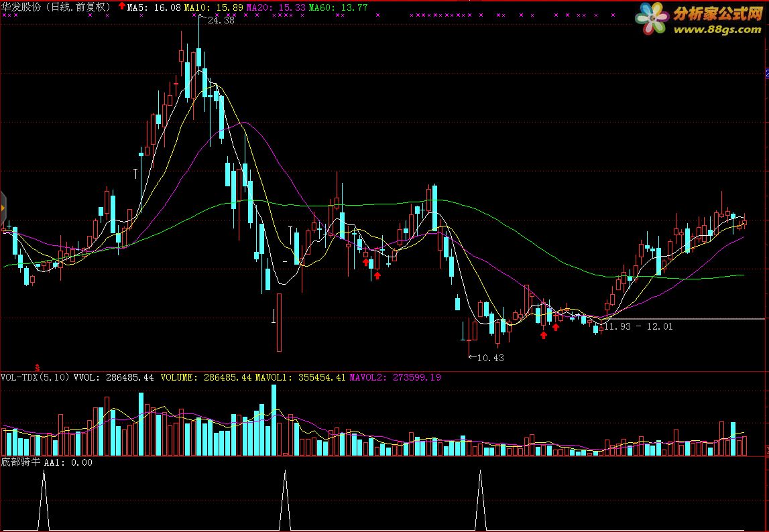Click the red $ marker above volume panel

coord(38,367)
